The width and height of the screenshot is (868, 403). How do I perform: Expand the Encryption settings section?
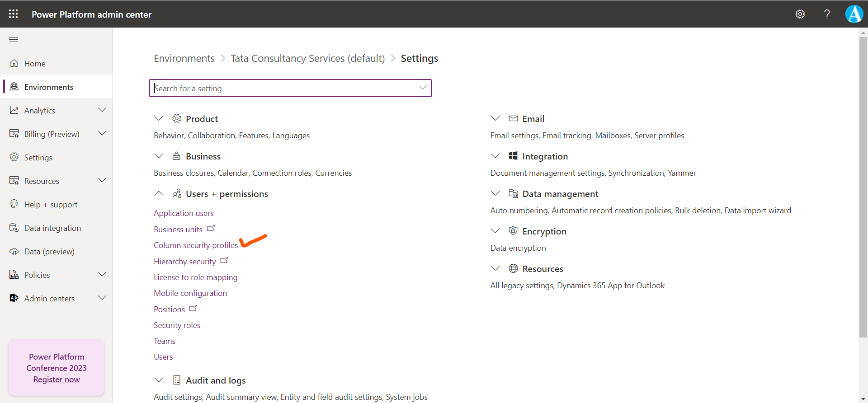495,231
